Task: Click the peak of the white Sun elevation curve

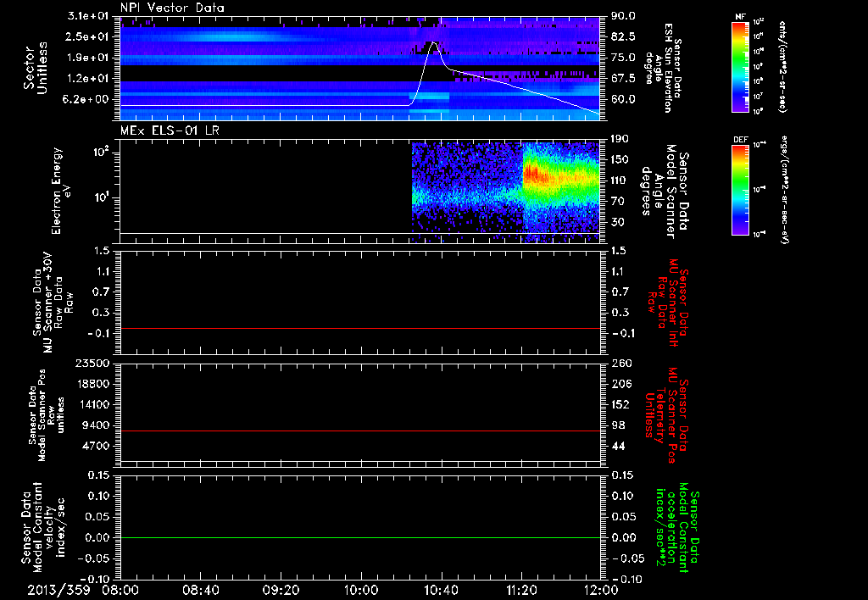Action: 434,42
